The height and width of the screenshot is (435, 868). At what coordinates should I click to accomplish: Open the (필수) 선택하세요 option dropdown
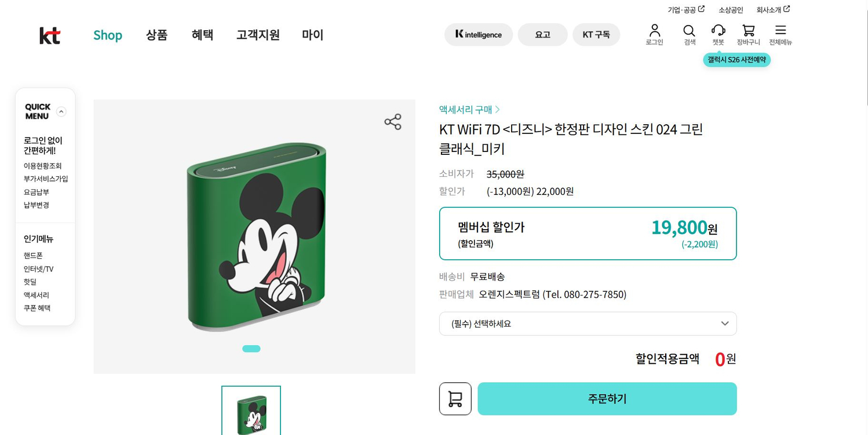[x=587, y=323]
